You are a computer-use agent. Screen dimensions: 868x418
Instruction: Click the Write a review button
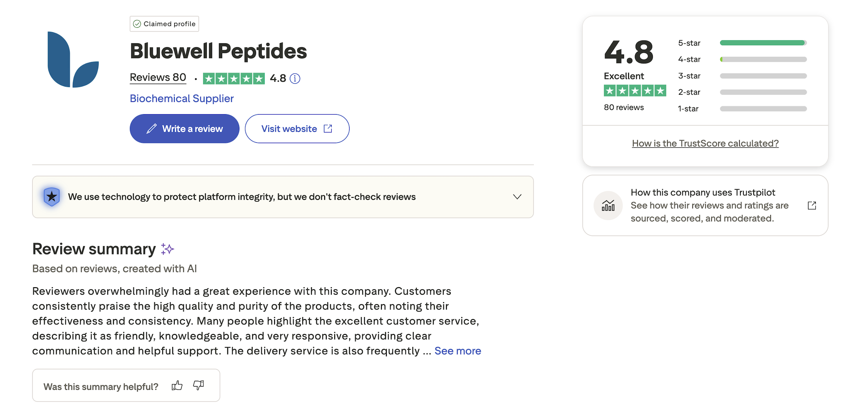point(184,129)
